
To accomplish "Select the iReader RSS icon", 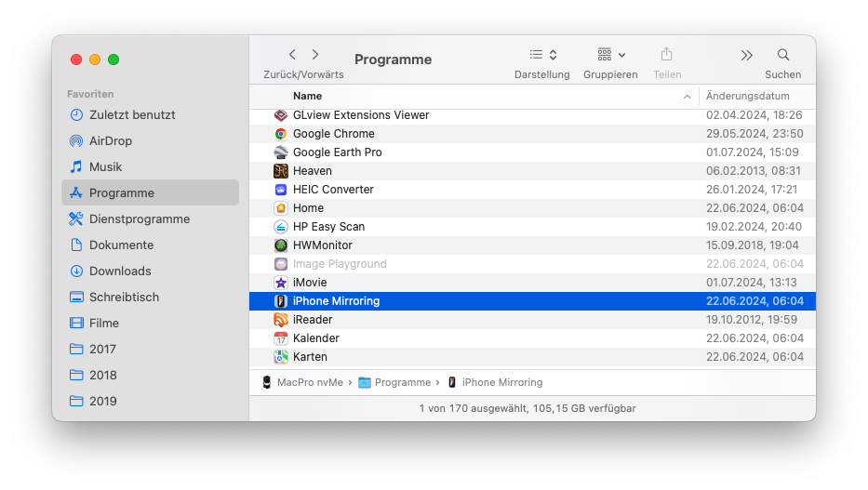I will [x=281, y=320].
